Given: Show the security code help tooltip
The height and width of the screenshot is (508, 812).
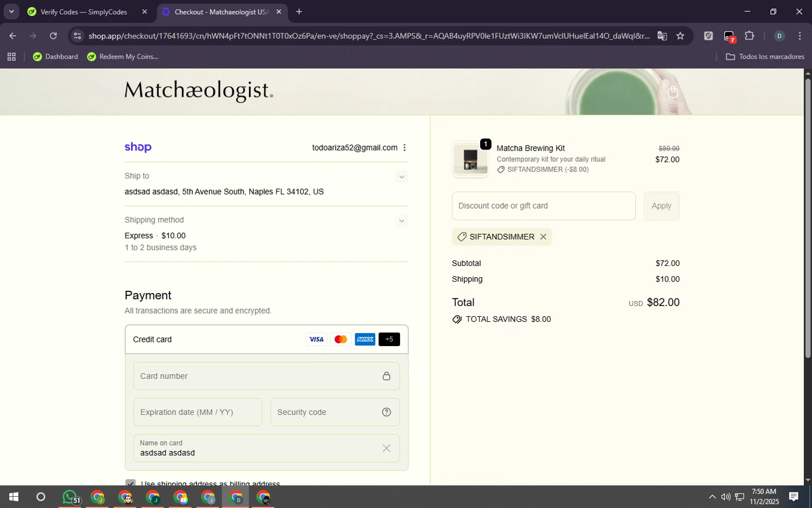Looking at the screenshot, I should [x=387, y=412].
